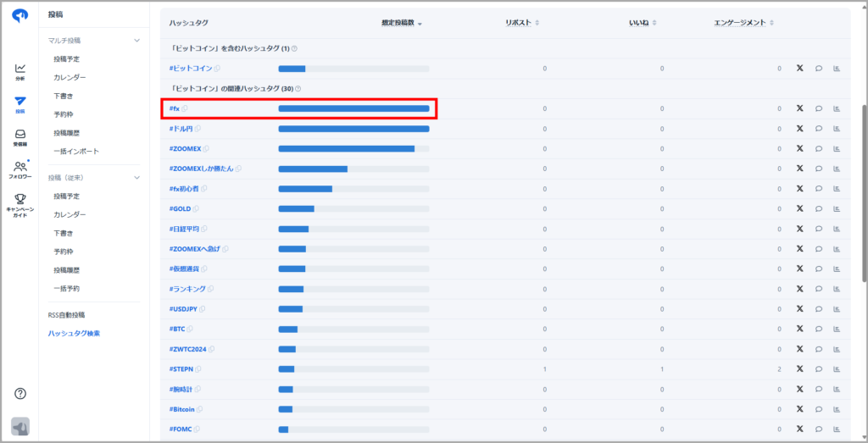Click X icon in #腕時計 row
The width and height of the screenshot is (868, 443).
coord(799,389)
